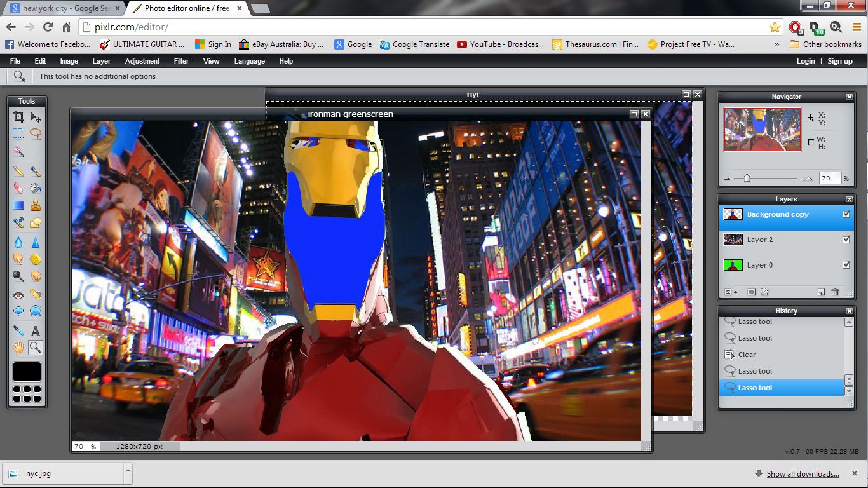Open the Other bookmarks folder

tap(825, 44)
